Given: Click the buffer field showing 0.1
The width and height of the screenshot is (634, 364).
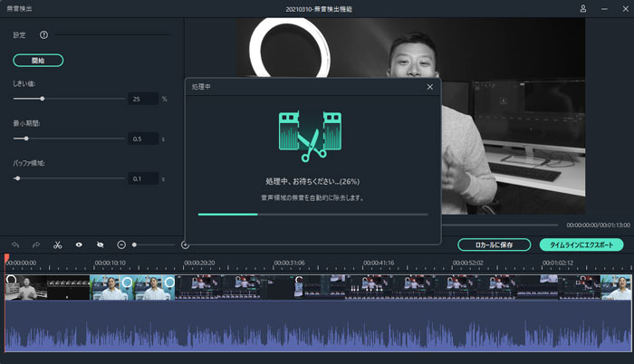Looking at the screenshot, I should point(143,178).
